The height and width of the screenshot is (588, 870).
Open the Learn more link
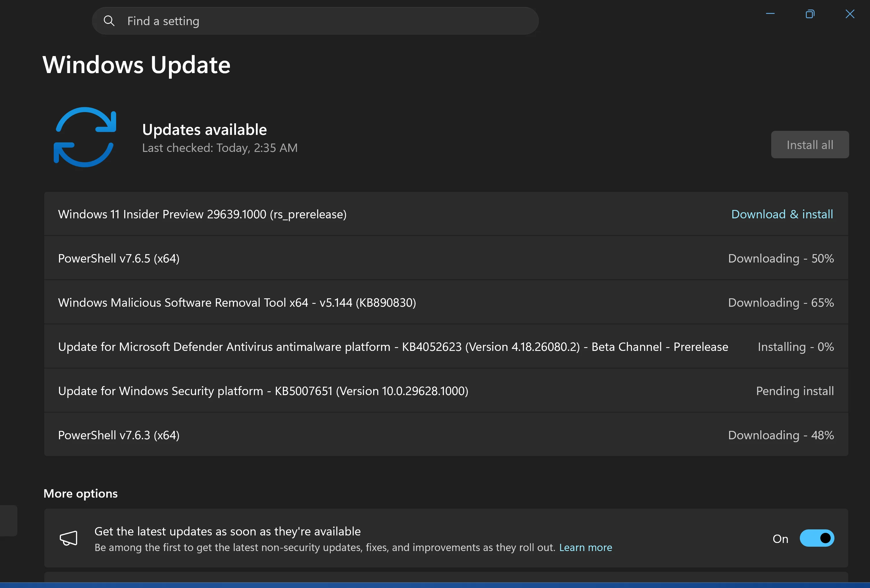585,548
